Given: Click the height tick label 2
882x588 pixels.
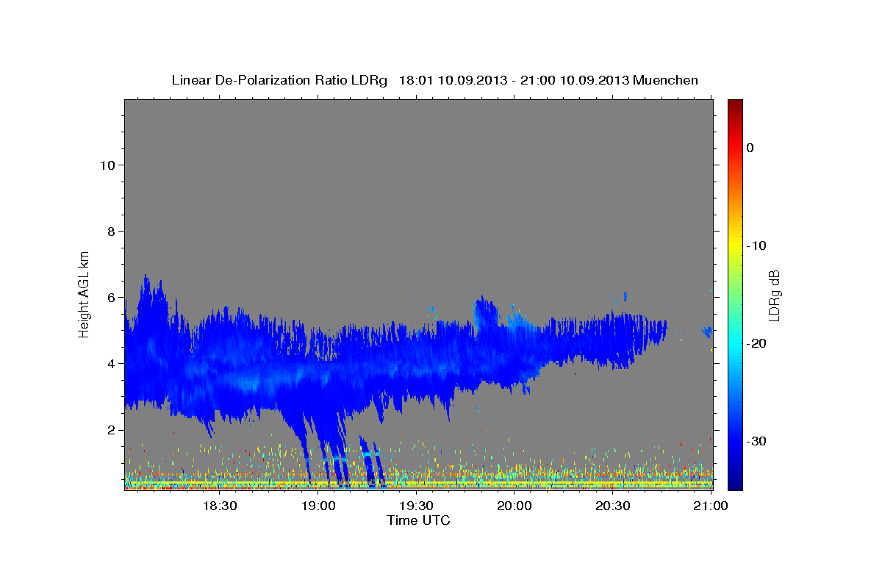Looking at the screenshot, I should coord(110,429).
